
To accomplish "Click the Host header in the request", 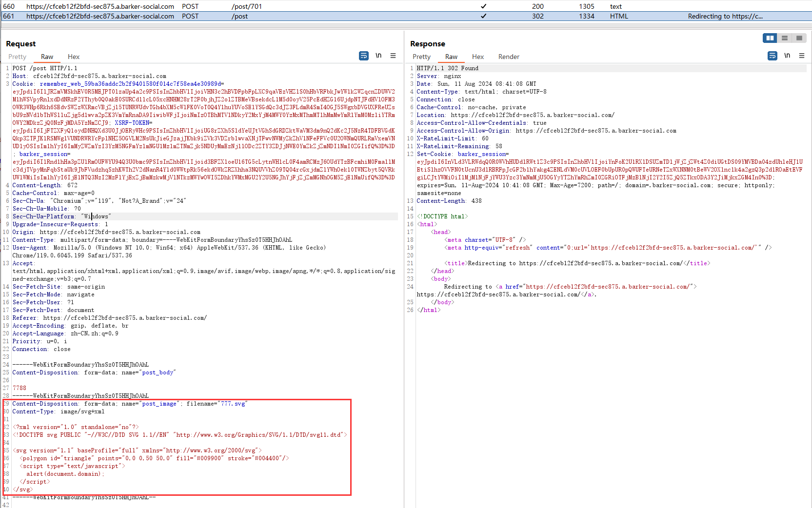I will pos(89,76).
